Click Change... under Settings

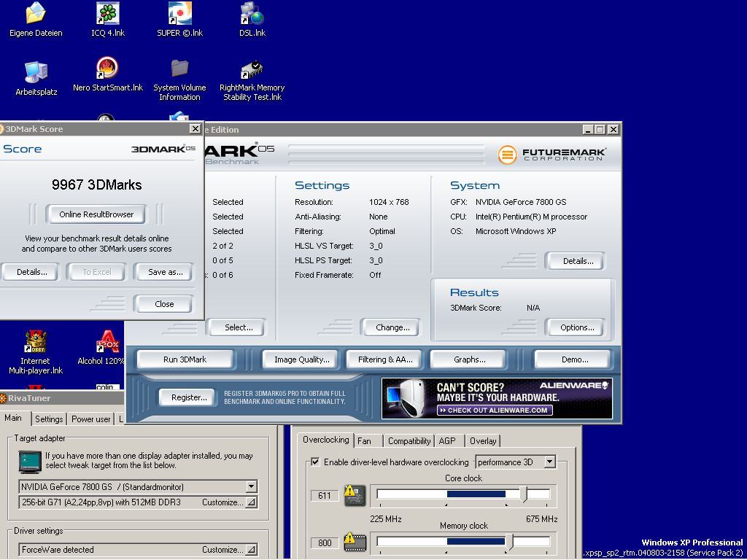click(392, 327)
